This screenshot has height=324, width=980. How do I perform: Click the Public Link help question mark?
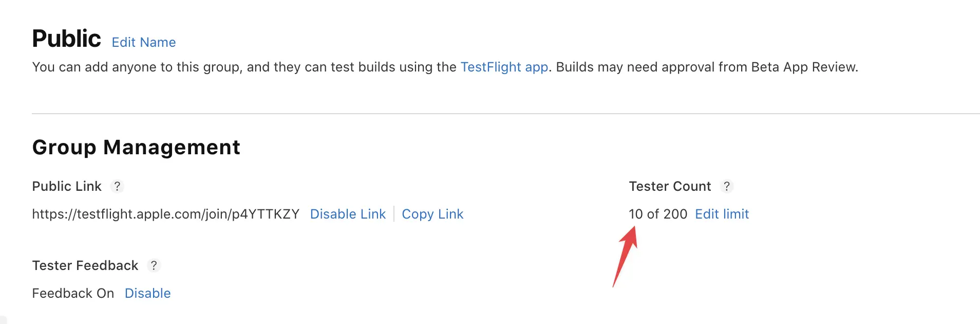click(117, 186)
